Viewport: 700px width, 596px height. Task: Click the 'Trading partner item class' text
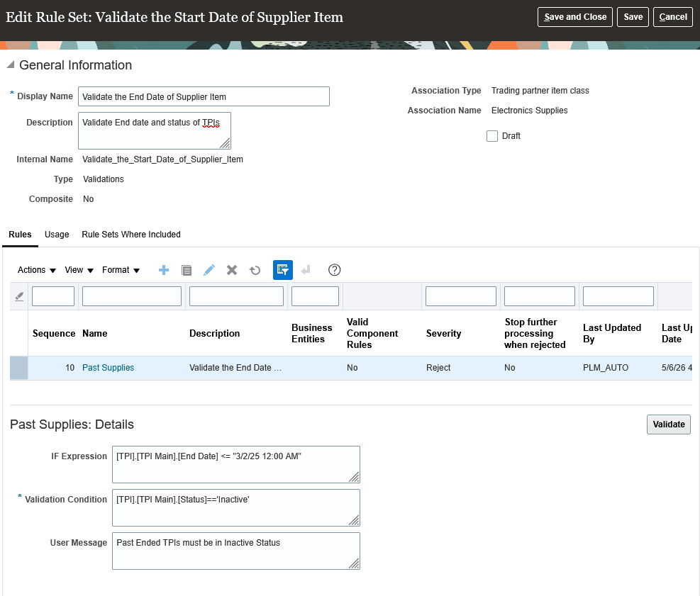tap(540, 91)
